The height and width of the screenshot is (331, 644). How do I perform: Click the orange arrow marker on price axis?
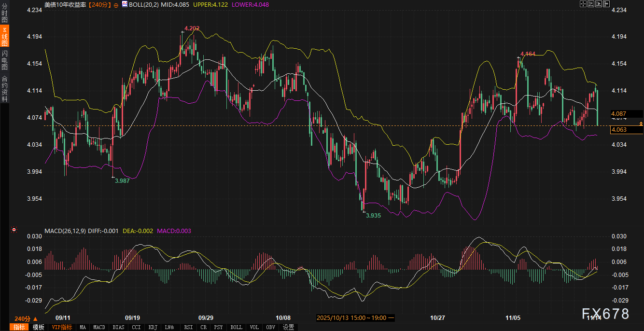point(641,124)
